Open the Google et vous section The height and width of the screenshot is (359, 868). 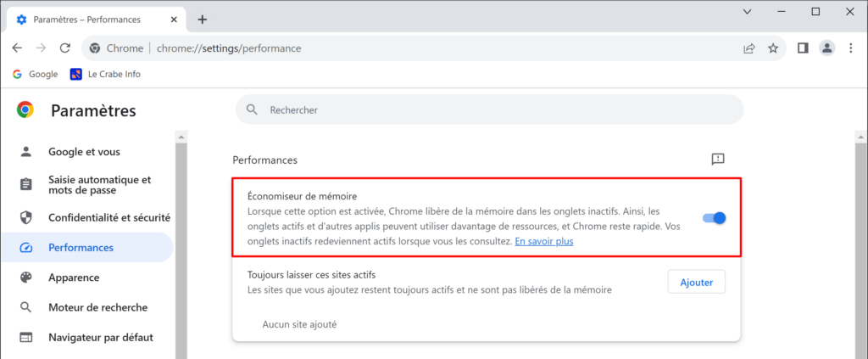click(x=84, y=152)
